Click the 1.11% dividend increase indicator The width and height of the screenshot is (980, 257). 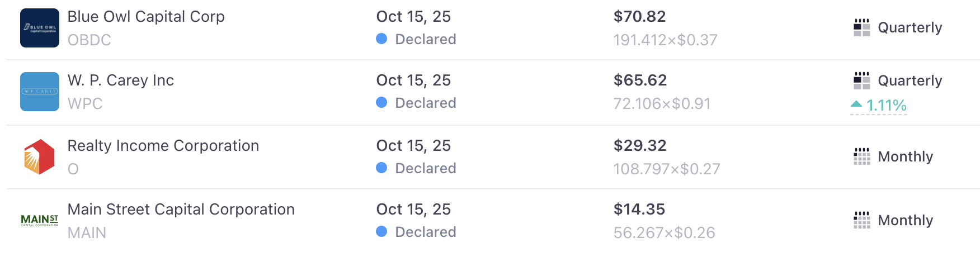tap(886, 105)
